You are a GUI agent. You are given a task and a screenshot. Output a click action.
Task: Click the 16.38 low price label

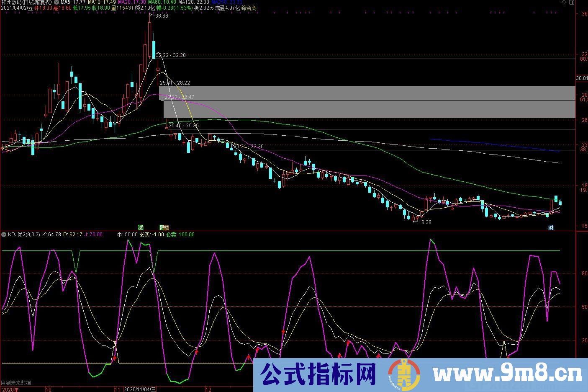pyautogui.click(x=425, y=222)
